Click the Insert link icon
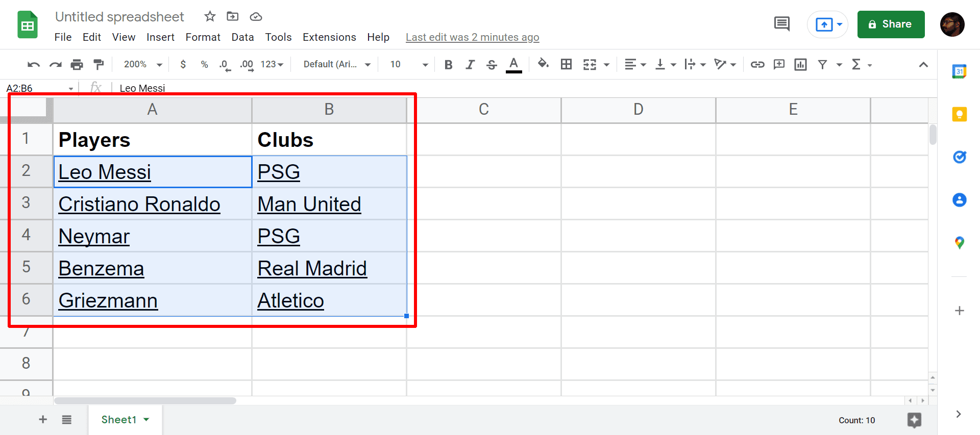 click(757, 64)
